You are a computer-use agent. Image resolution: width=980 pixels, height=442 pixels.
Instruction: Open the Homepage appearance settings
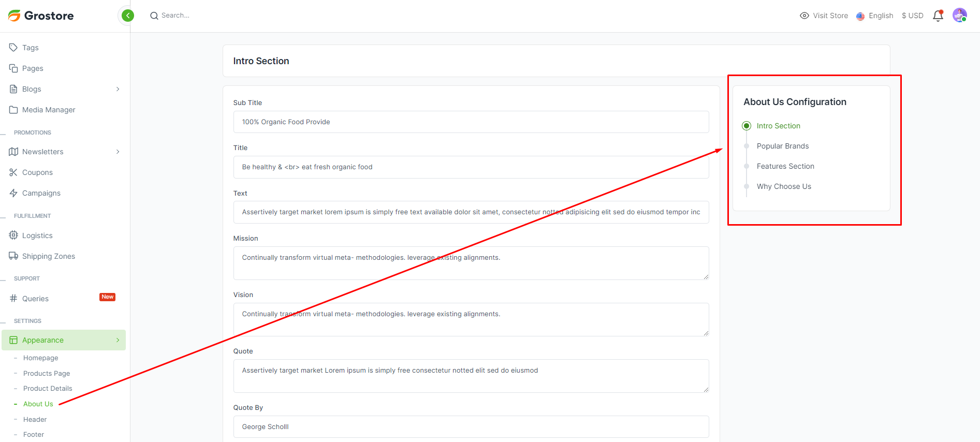pyautogui.click(x=40, y=358)
